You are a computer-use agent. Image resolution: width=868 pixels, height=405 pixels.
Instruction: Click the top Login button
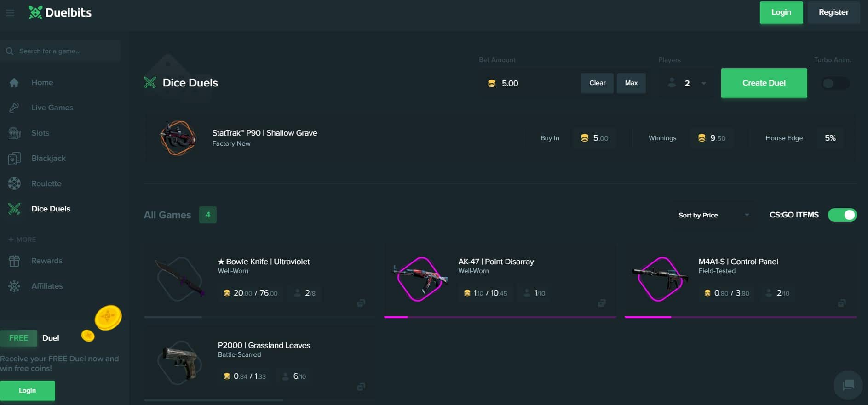[x=781, y=12]
